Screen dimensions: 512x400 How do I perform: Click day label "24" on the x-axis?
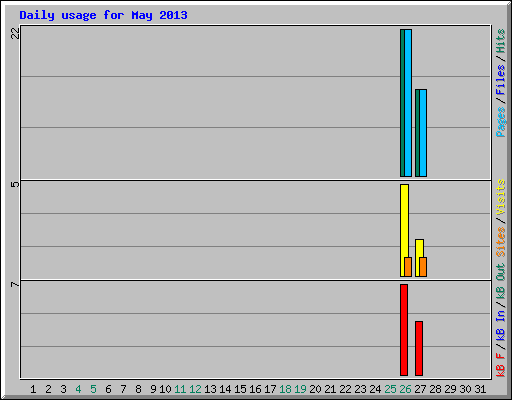(375, 389)
